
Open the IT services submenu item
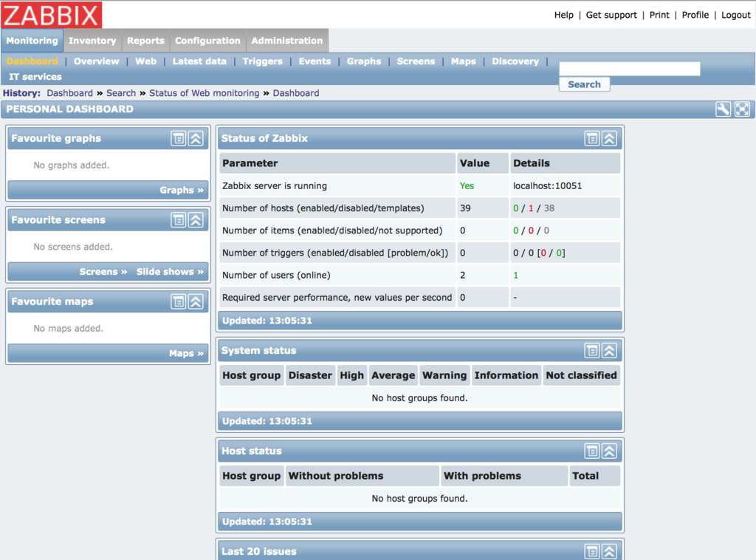pyautogui.click(x=35, y=77)
